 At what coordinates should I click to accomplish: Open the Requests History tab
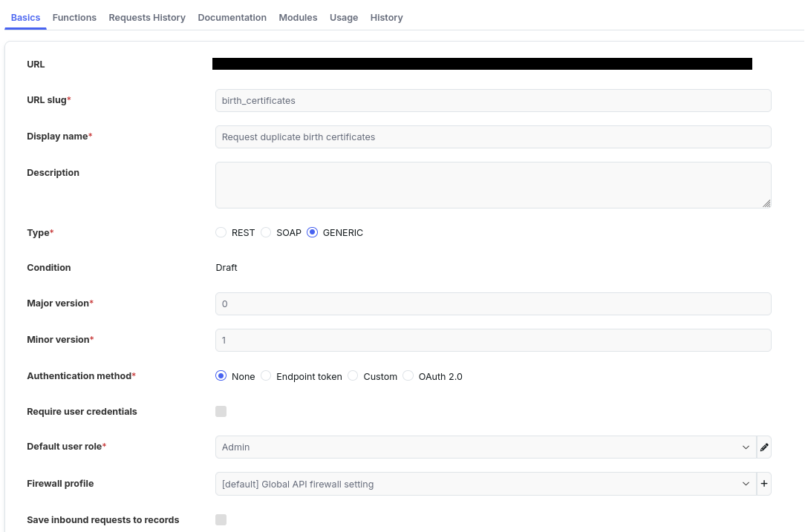point(147,18)
